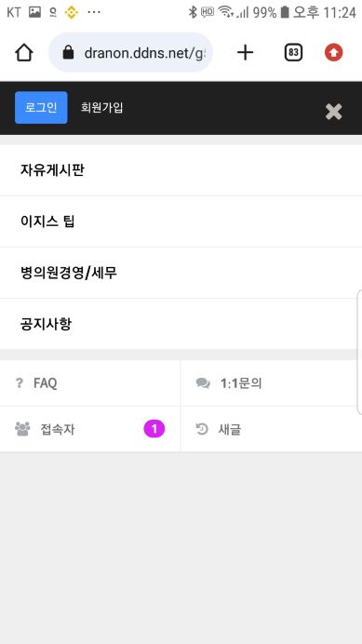Select the 이지스 팁 menu item
362x644 pixels.
[181, 221]
